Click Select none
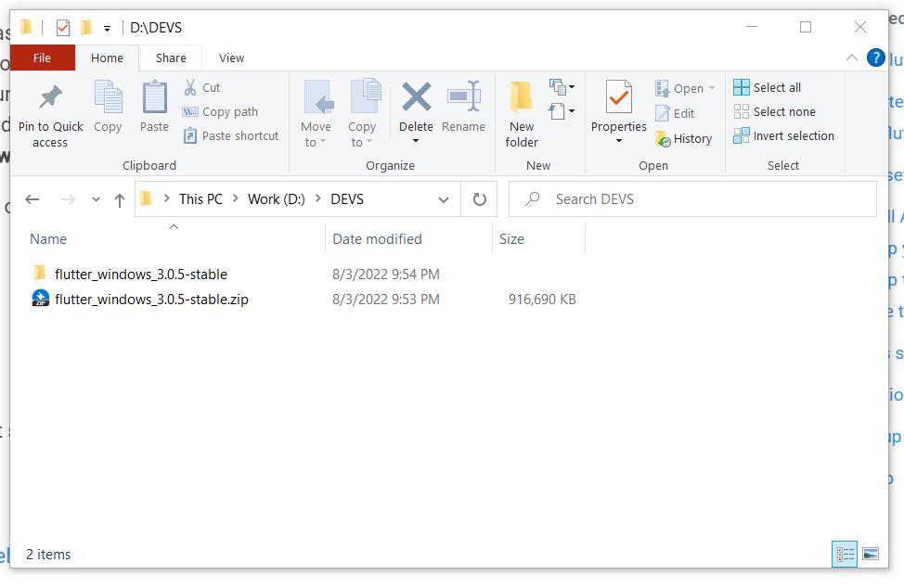Viewport: 904px width, 588px height. tap(774, 111)
